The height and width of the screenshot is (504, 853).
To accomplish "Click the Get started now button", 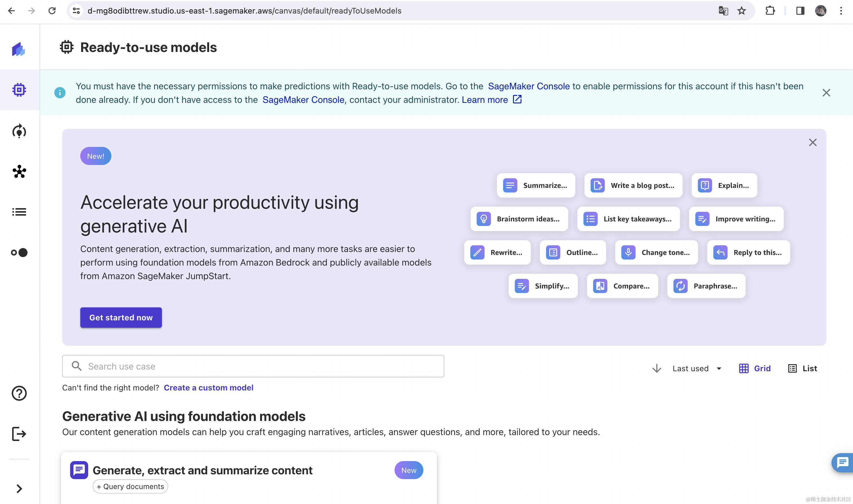I will click(x=121, y=317).
